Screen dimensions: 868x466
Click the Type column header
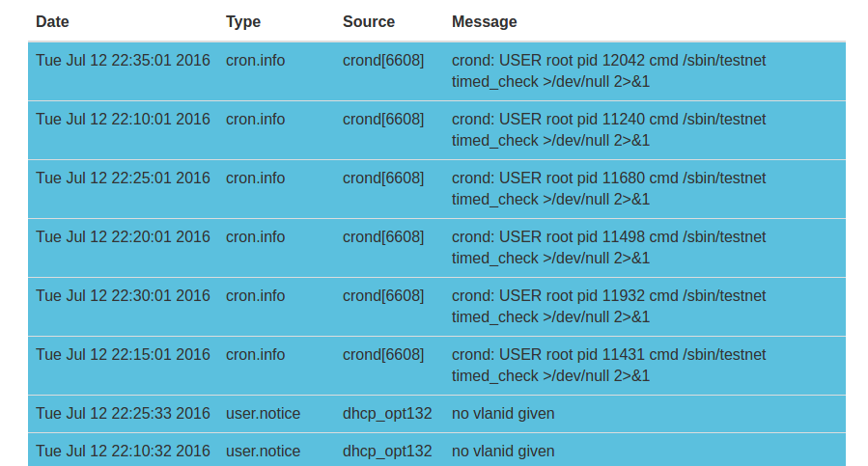(x=243, y=21)
